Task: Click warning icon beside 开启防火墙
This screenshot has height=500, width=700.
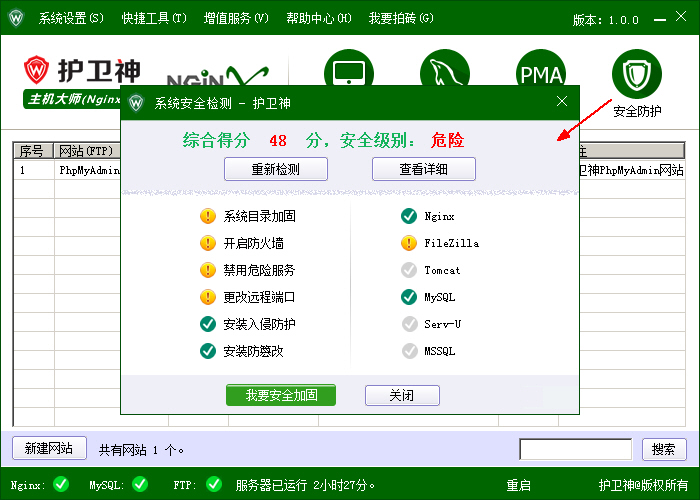Action: [208, 243]
